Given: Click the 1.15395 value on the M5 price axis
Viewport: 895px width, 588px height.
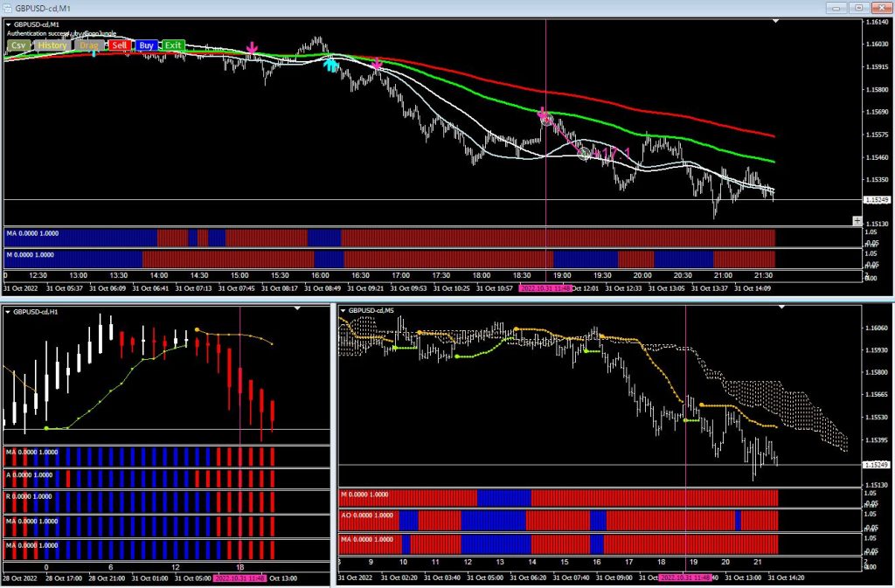Looking at the screenshot, I should (876, 440).
